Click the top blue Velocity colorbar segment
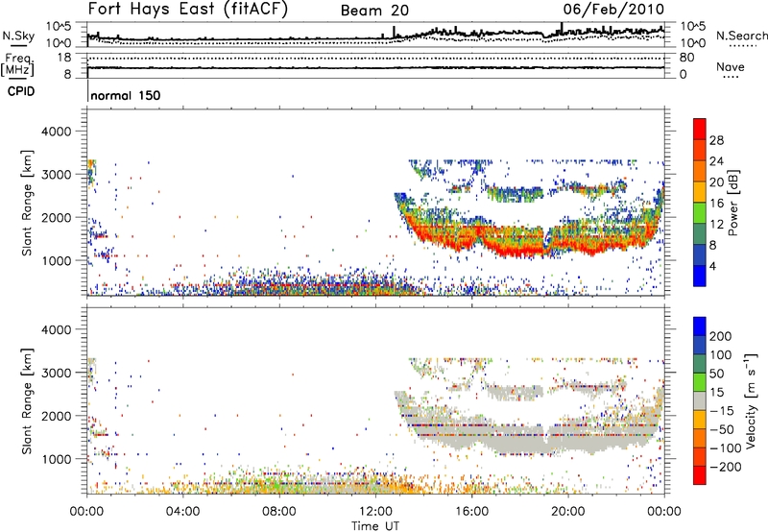Viewport: 768px width, 532px height. (700, 326)
